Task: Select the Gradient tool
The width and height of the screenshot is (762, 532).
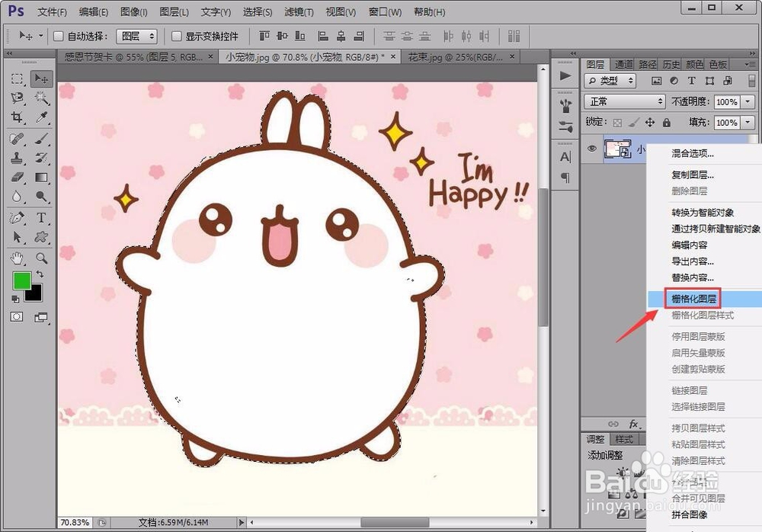Action: pyautogui.click(x=41, y=177)
